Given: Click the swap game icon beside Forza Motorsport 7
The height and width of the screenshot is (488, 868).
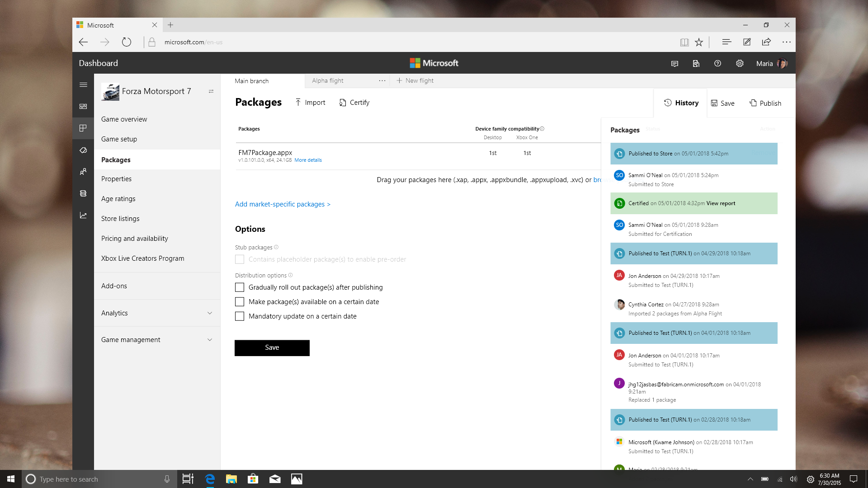Looking at the screenshot, I should pos(211,91).
